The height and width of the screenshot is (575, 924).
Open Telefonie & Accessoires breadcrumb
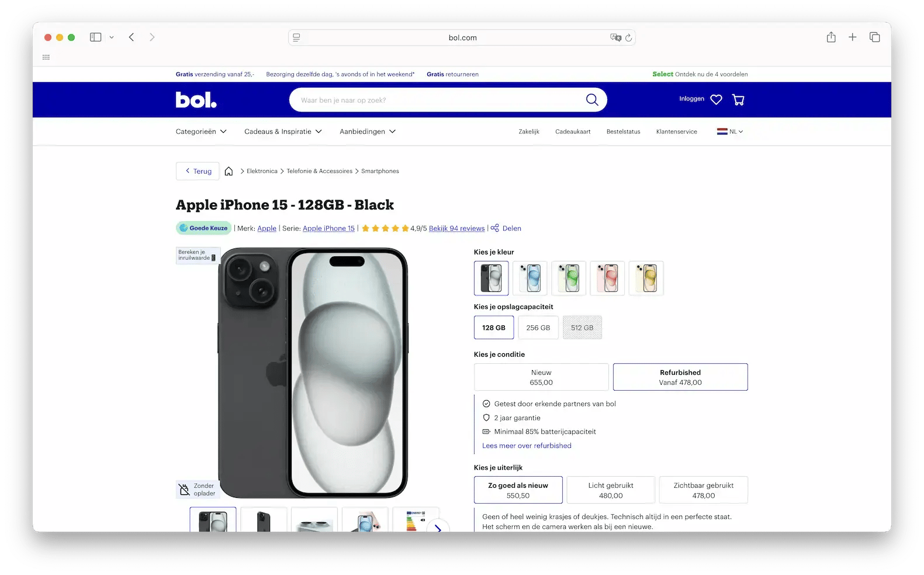pos(319,171)
